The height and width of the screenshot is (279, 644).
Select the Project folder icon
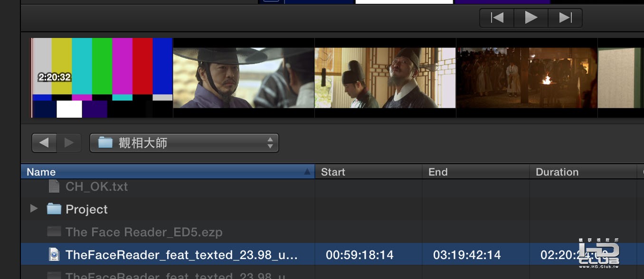54,209
